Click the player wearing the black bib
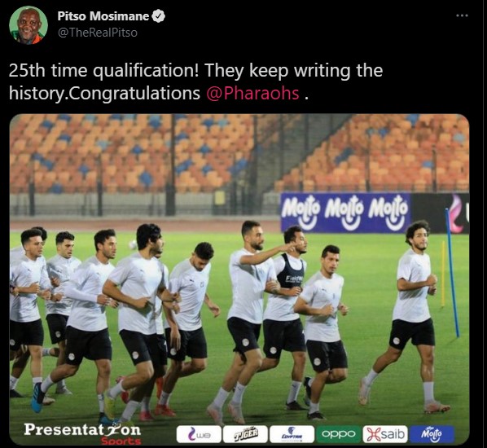The height and width of the screenshot is (448, 487). tap(287, 317)
